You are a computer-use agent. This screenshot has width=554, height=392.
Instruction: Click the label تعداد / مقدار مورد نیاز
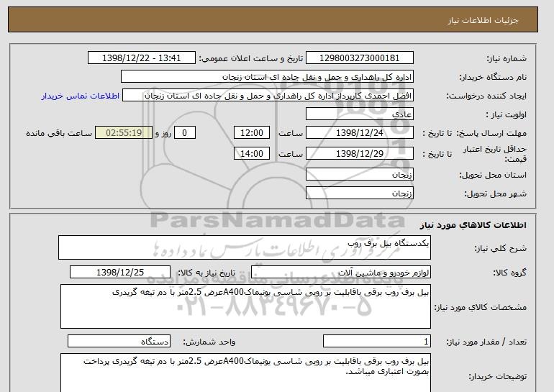click(x=486, y=342)
